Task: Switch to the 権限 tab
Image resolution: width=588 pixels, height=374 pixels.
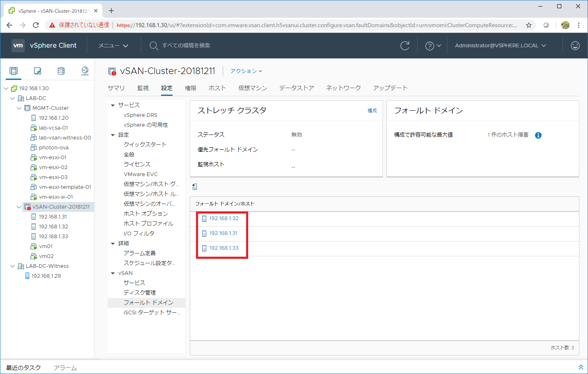Action: [x=191, y=88]
